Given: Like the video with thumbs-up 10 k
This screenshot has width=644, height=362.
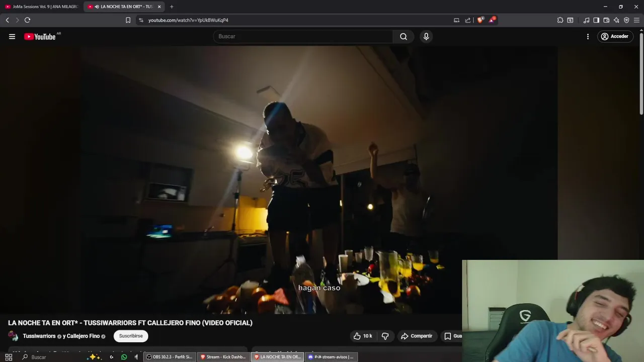Looking at the screenshot, I should coord(363,336).
